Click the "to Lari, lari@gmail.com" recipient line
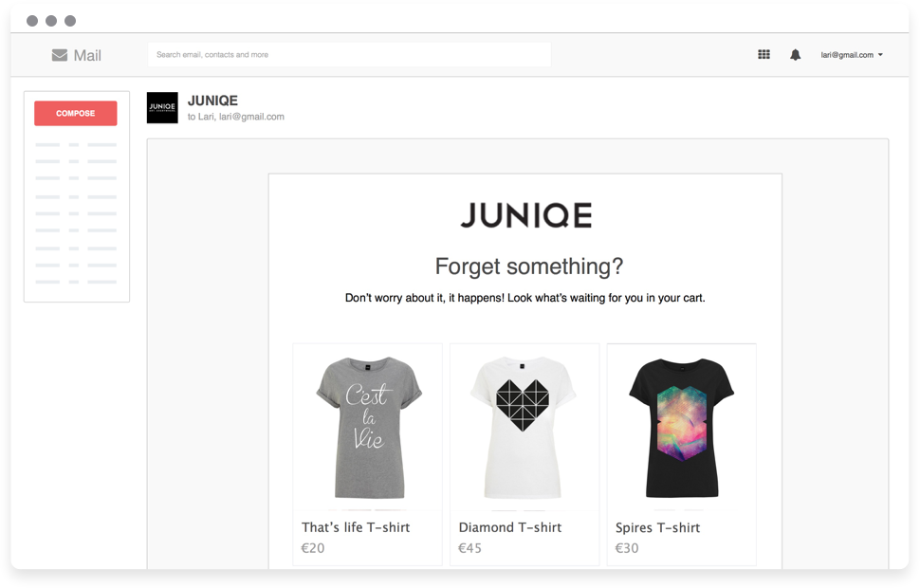920x588 pixels. coord(236,117)
